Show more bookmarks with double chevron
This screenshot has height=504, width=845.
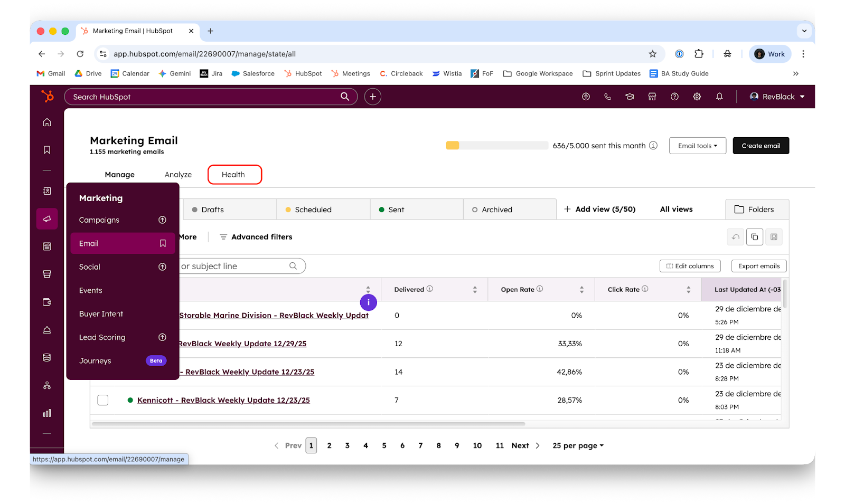(x=796, y=73)
